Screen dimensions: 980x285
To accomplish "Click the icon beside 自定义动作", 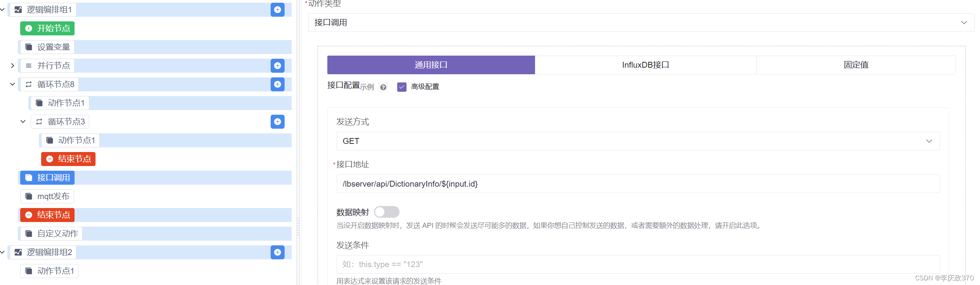I will pyautogui.click(x=29, y=234).
